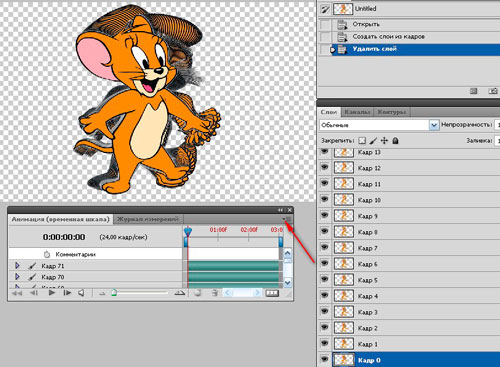
Task: Hide layer Кадр 6
Action: (324, 263)
